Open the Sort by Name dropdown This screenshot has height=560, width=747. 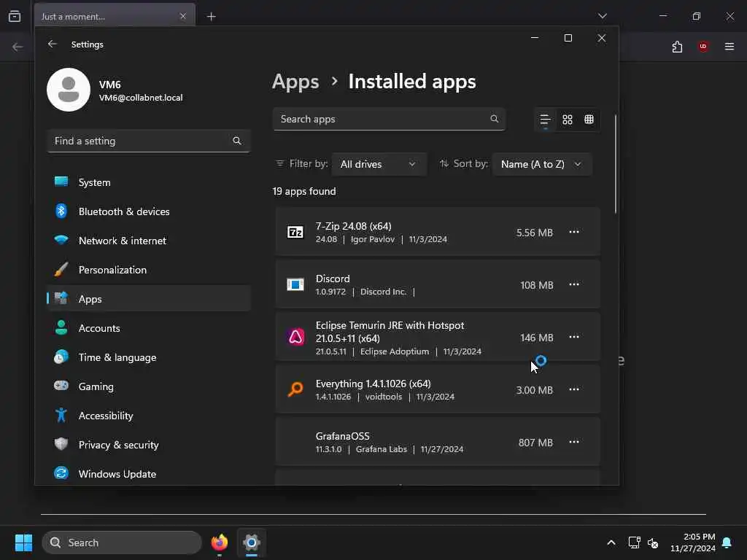click(542, 164)
